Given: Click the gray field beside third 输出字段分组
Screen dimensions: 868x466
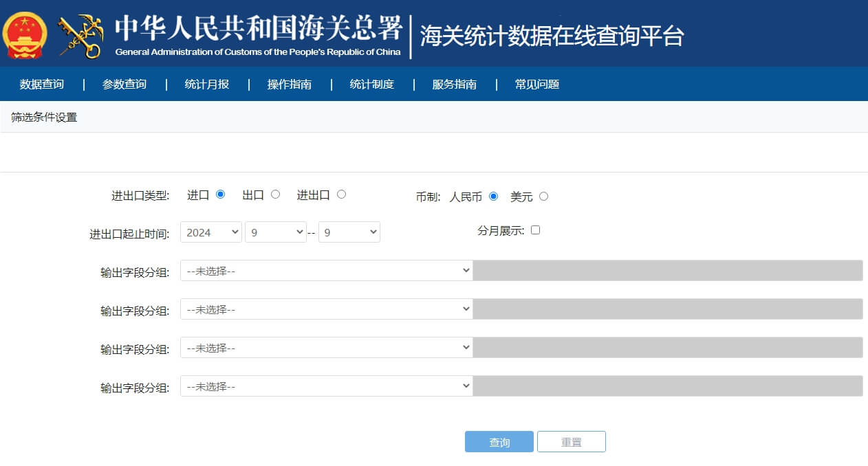Looking at the screenshot, I should [x=668, y=348].
